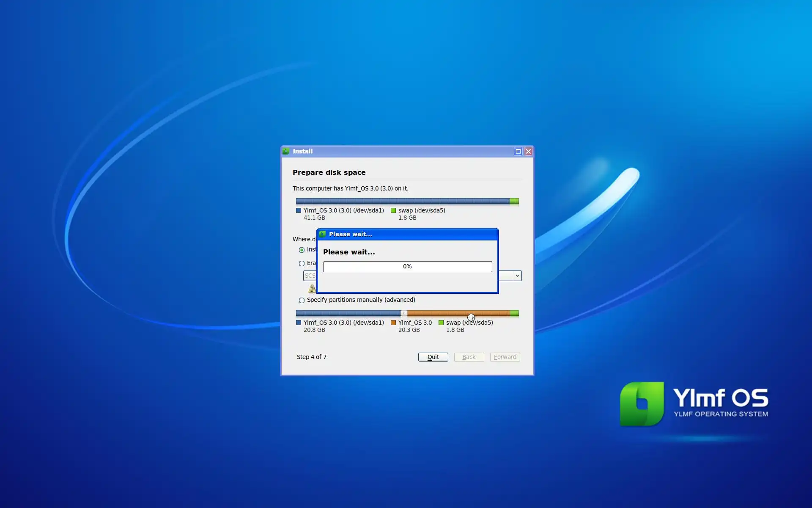
Task: Click the Quit button
Action: (x=433, y=357)
